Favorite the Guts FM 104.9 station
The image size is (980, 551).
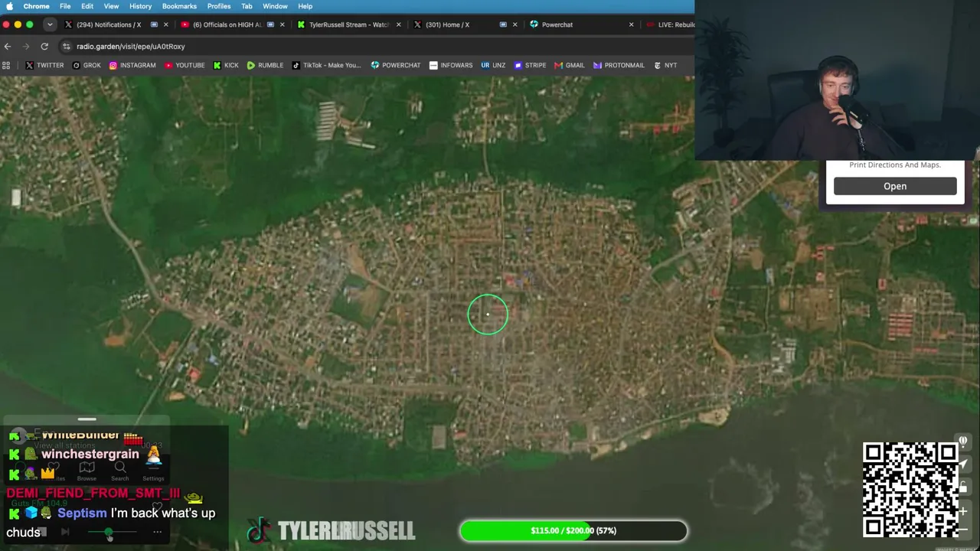(x=157, y=506)
